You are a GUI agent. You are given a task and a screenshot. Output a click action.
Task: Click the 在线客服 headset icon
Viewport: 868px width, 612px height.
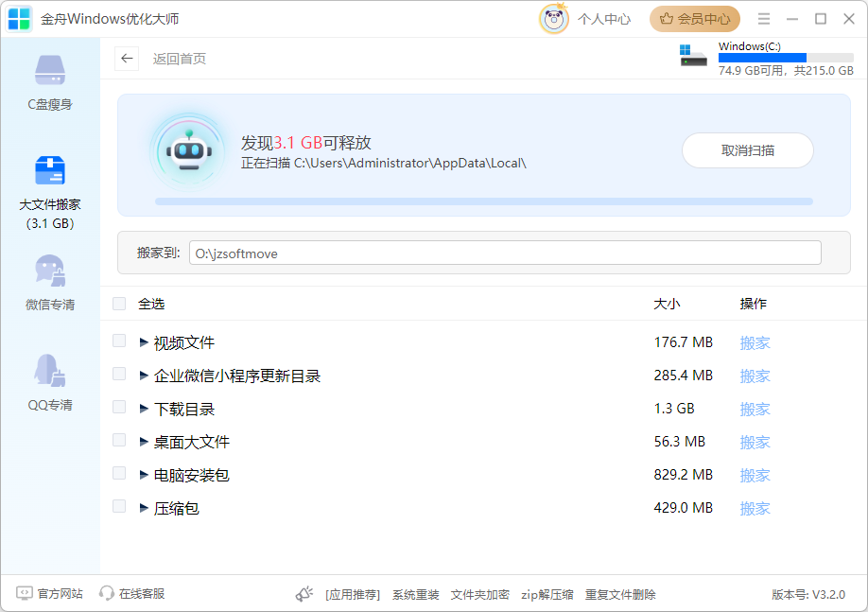pyautogui.click(x=107, y=594)
